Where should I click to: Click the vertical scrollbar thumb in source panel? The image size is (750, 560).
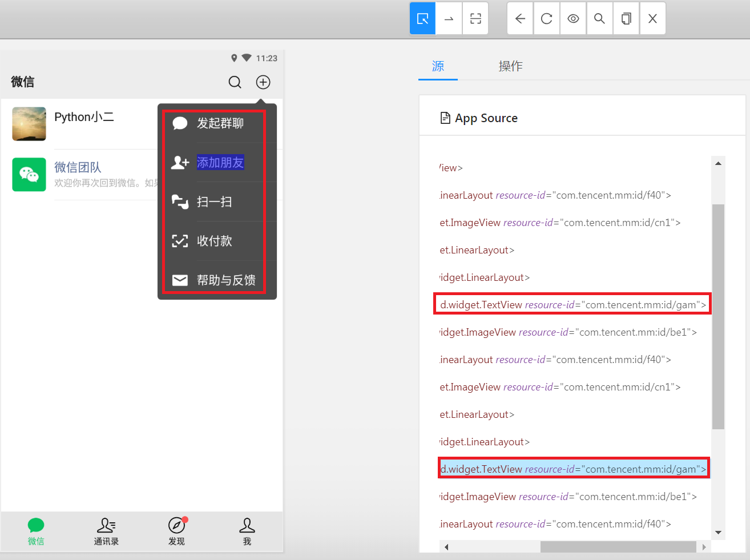[x=719, y=317]
